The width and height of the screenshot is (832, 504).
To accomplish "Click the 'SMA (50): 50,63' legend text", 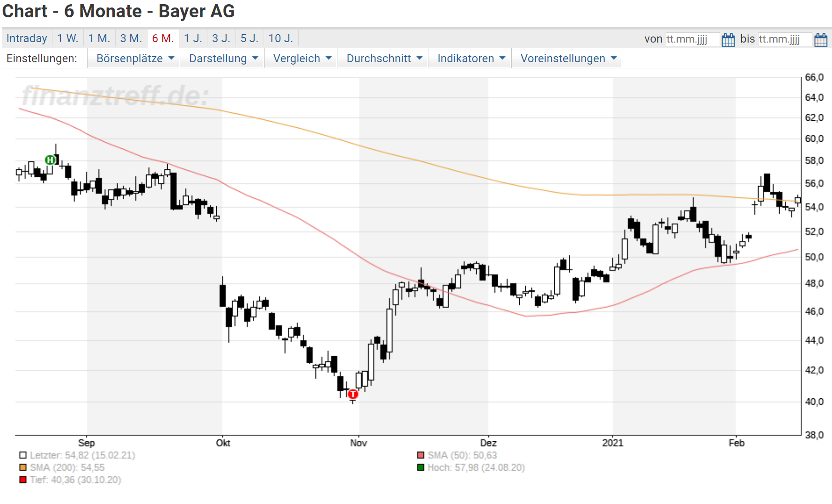I will coord(462,455).
